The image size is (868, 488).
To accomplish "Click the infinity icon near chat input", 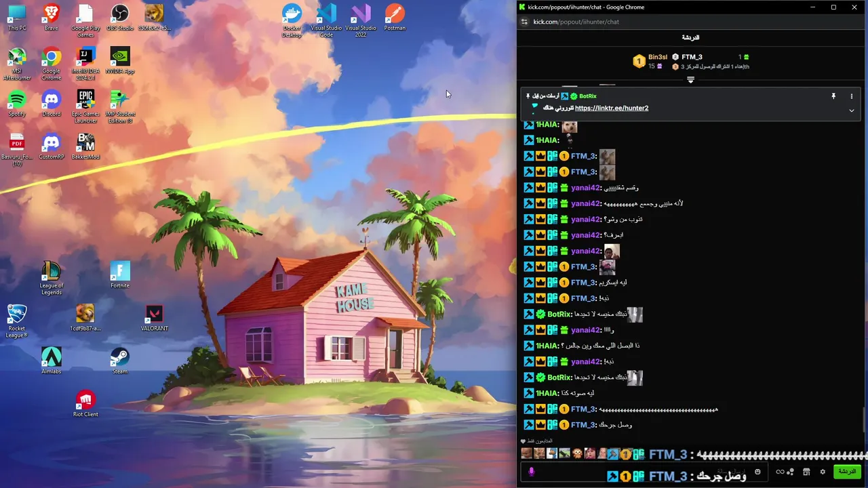I will coord(780,472).
